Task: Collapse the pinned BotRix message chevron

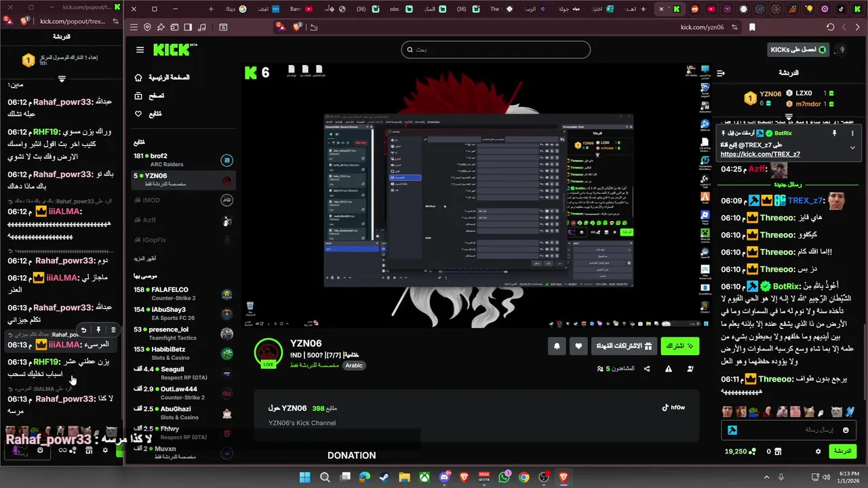Action: pos(852,147)
